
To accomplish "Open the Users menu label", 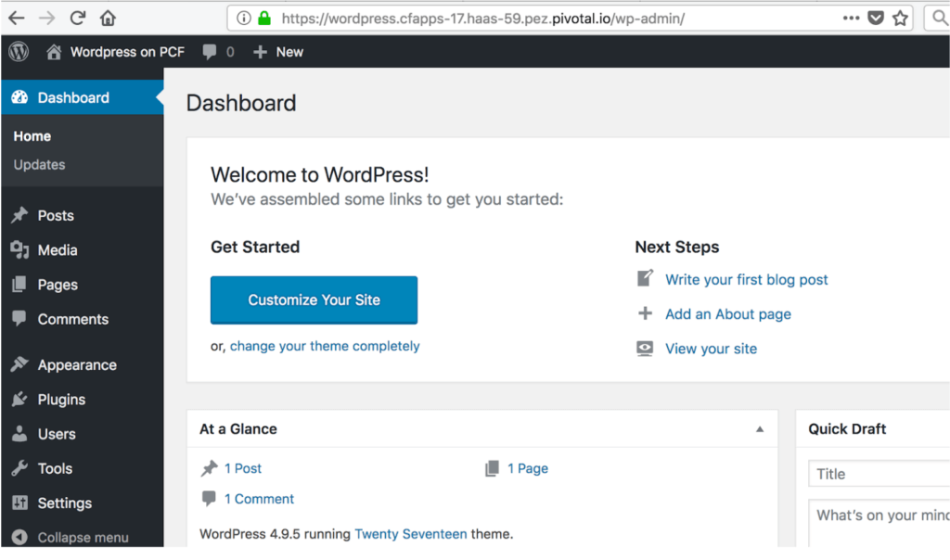I will point(57,434).
